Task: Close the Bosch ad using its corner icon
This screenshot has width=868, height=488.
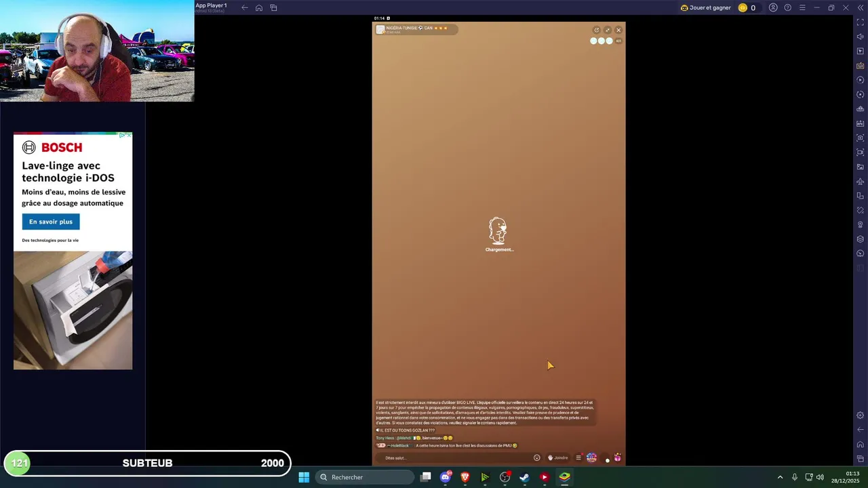Action: 128,136
